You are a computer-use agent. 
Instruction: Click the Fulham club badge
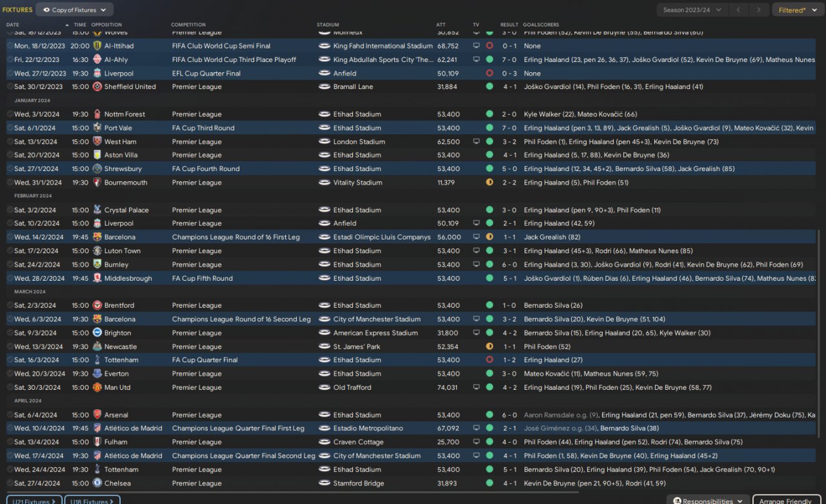97,442
